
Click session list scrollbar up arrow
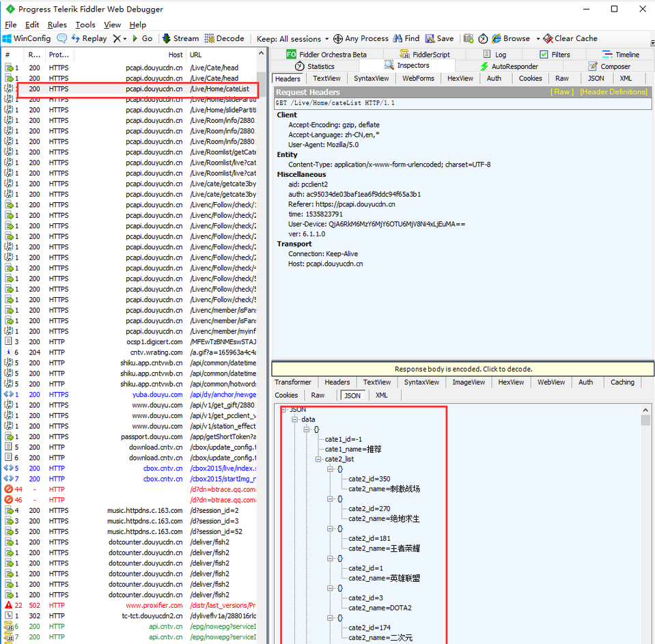point(262,53)
